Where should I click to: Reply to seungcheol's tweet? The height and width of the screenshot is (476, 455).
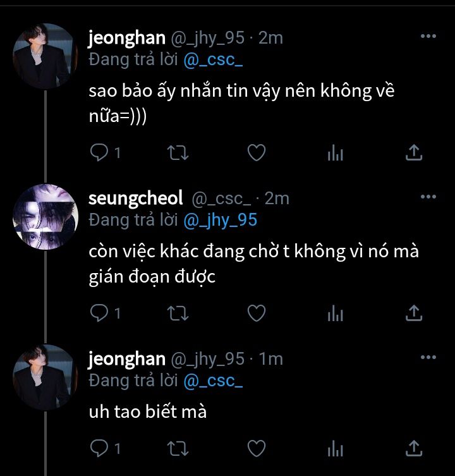click(99, 312)
